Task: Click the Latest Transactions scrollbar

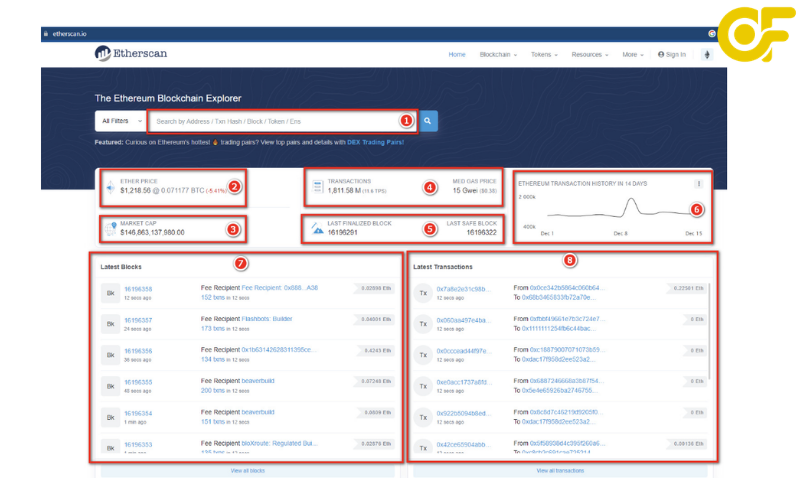Action: [x=710, y=330]
